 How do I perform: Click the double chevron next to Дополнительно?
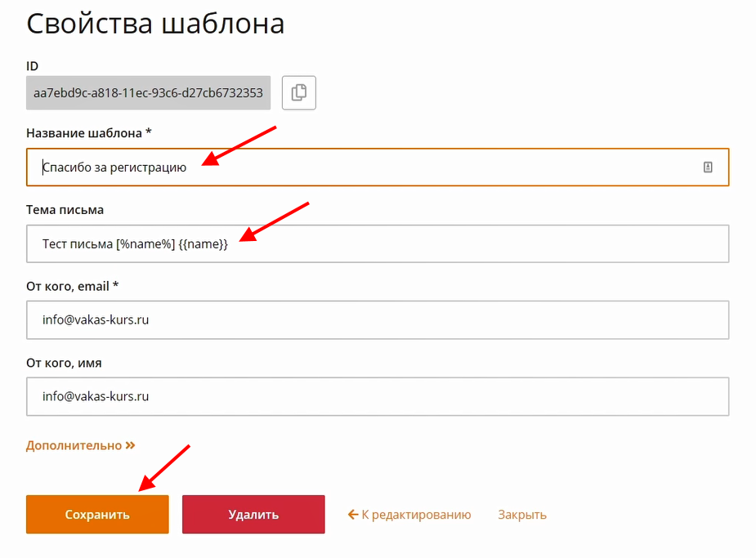click(x=130, y=445)
